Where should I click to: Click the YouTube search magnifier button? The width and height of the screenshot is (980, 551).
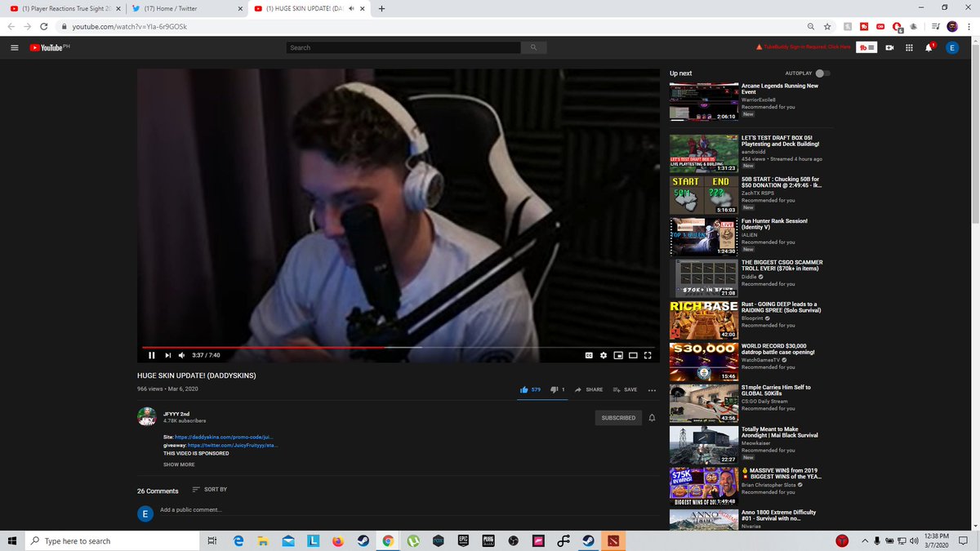click(x=533, y=47)
